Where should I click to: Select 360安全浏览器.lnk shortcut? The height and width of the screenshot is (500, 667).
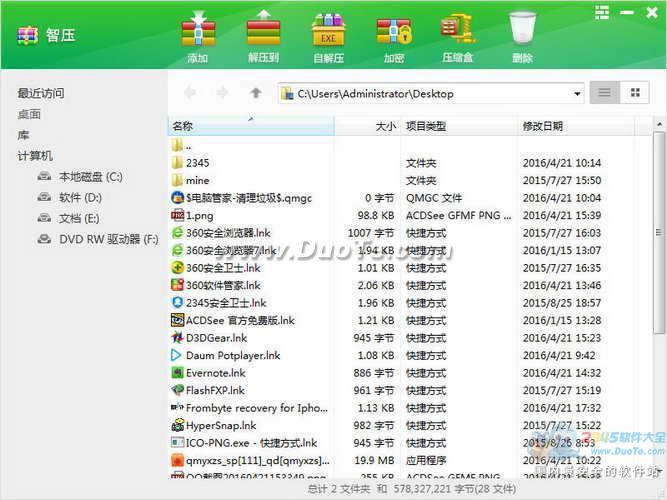click(221, 233)
